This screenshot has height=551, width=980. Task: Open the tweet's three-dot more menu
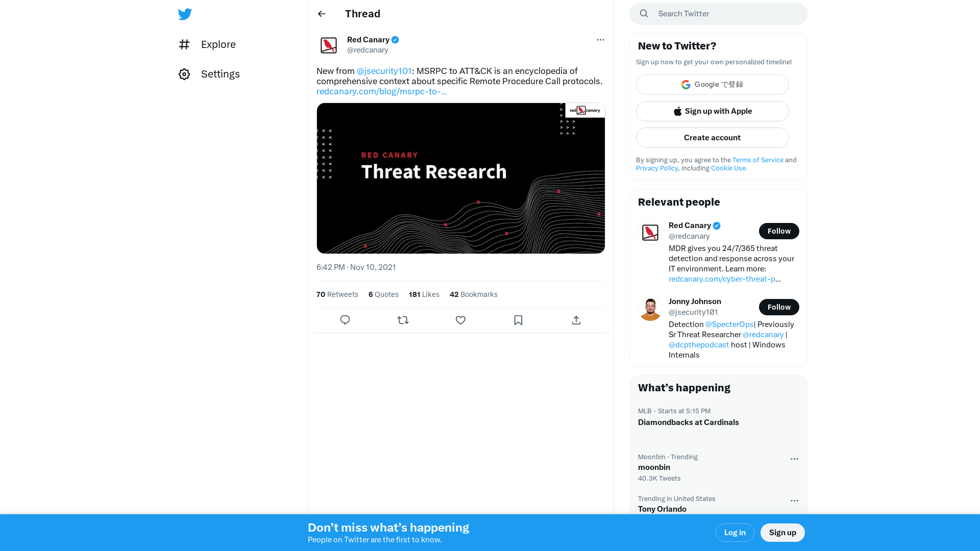tap(600, 40)
